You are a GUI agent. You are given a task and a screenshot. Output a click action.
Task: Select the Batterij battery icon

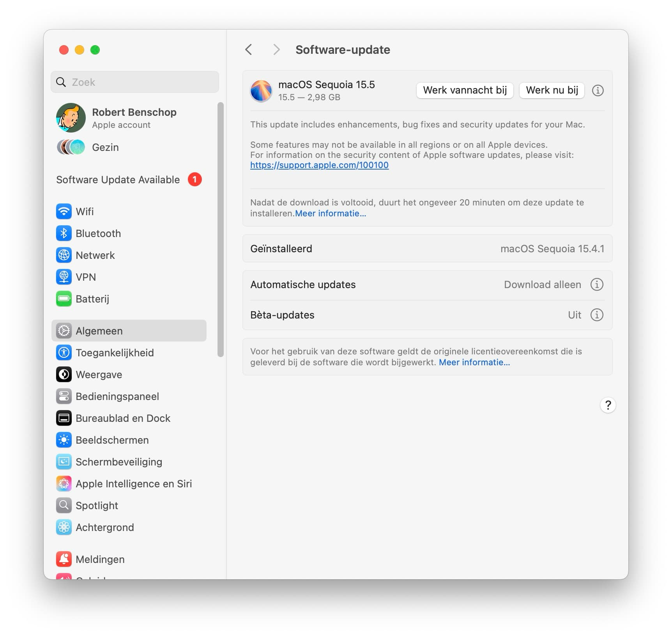pyautogui.click(x=64, y=299)
